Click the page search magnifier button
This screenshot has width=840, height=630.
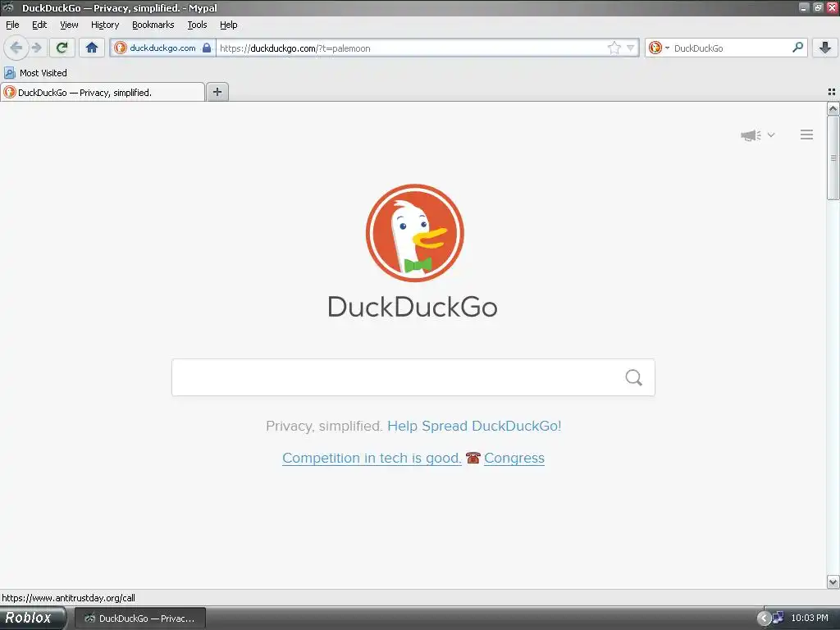coord(634,377)
